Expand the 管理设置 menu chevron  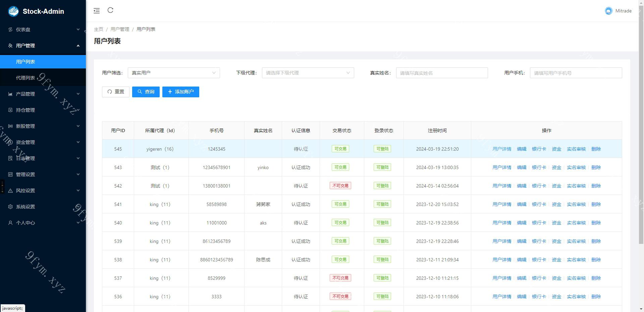[x=78, y=174]
